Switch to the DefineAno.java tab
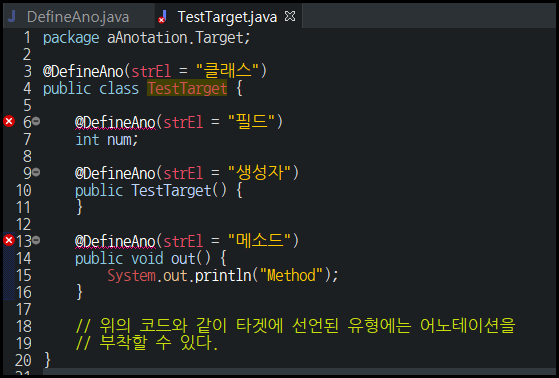 78,16
